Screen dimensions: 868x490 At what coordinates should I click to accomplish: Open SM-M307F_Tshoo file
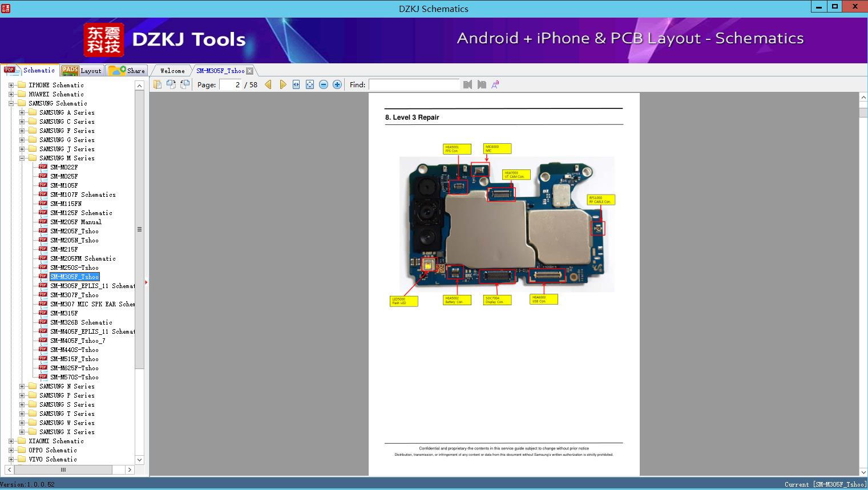coord(74,295)
